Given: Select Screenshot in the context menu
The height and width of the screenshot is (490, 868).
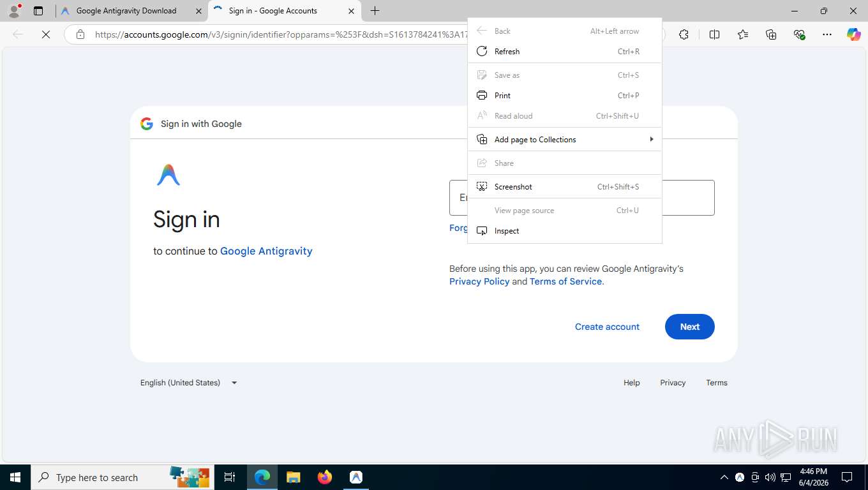Looking at the screenshot, I should coord(565,186).
